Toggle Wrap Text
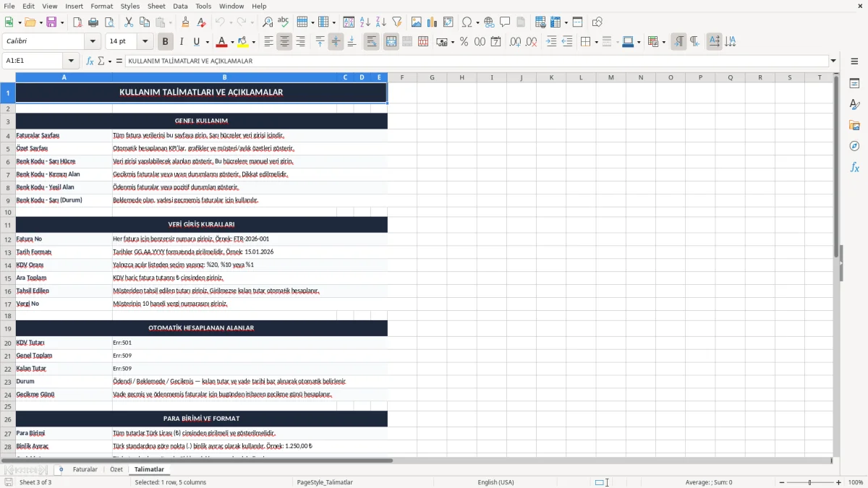The width and height of the screenshot is (868, 488). [372, 42]
